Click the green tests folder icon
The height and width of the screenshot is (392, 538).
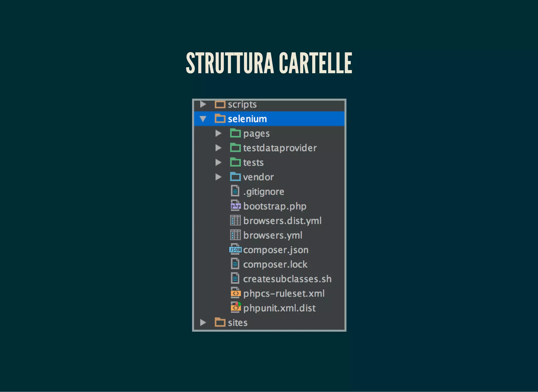(x=235, y=162)
